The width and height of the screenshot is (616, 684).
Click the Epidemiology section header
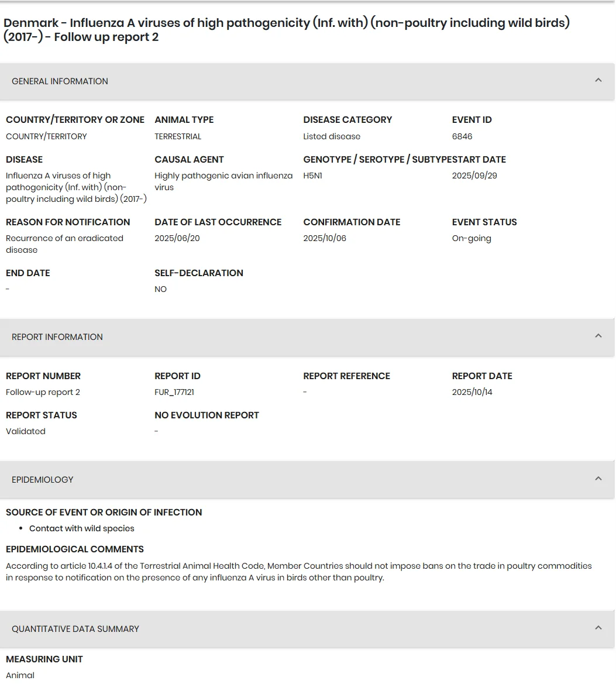pyautogui.click(x=307, y=480)
